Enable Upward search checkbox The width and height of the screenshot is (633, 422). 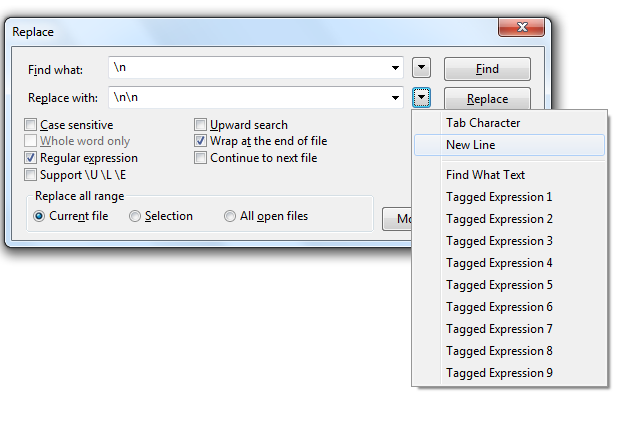201,125
